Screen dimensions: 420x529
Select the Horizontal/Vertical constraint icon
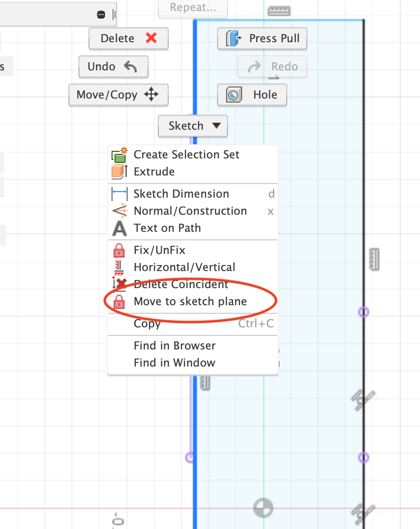tap(119, 267)
